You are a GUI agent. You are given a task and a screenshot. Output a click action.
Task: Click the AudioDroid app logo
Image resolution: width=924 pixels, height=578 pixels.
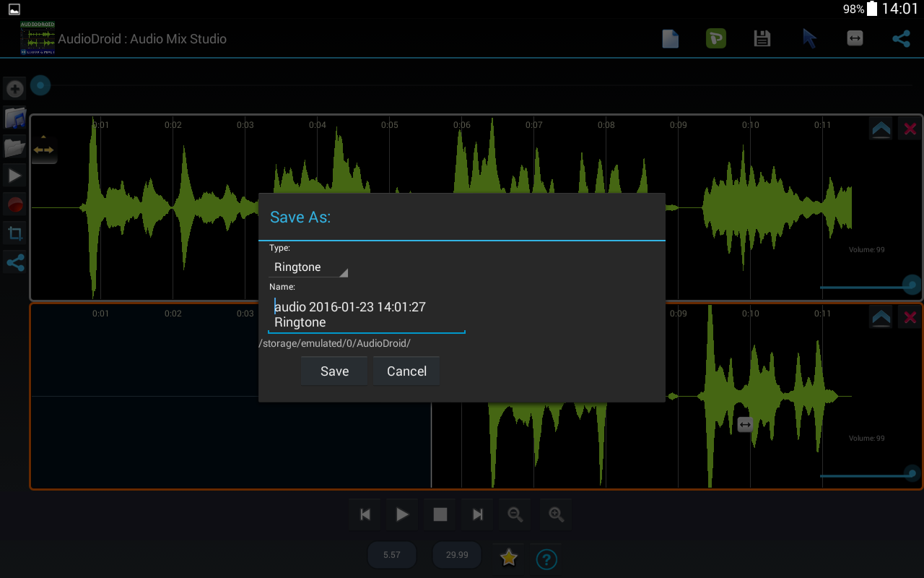38,38
